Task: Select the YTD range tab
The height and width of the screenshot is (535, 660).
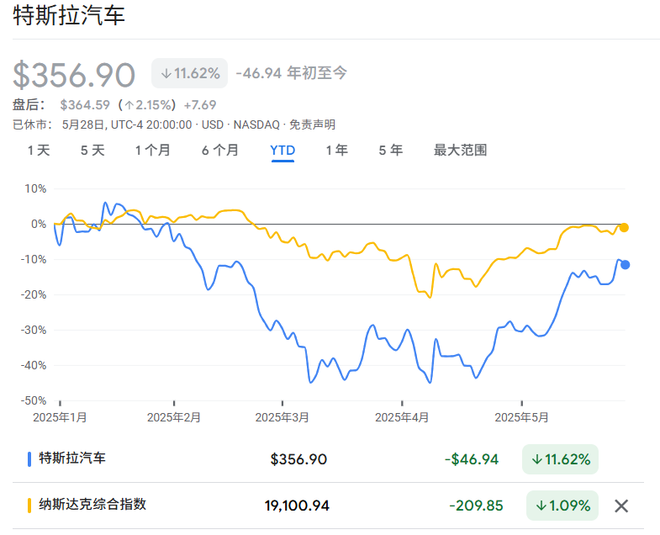Action: (282, 150)
